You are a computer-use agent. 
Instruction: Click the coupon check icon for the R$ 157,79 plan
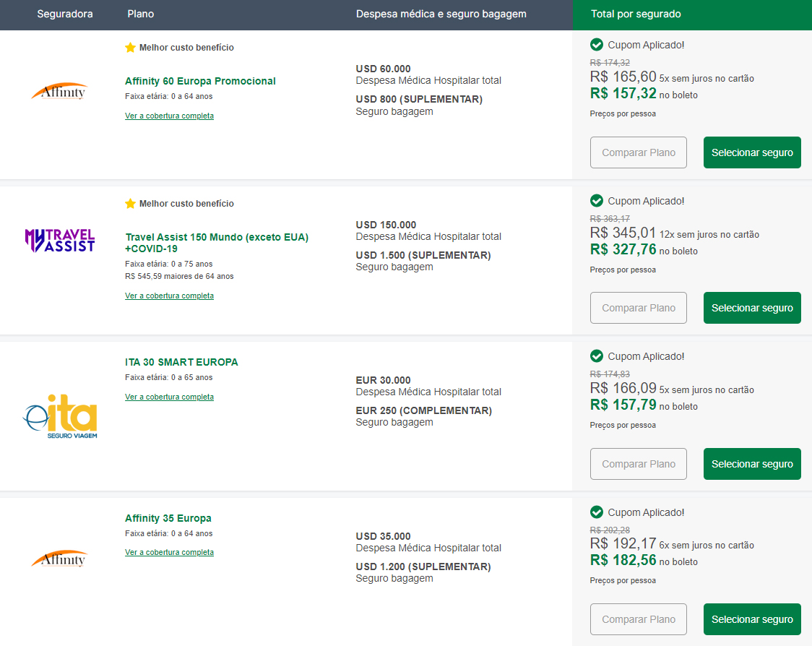(x=597, y=356)
